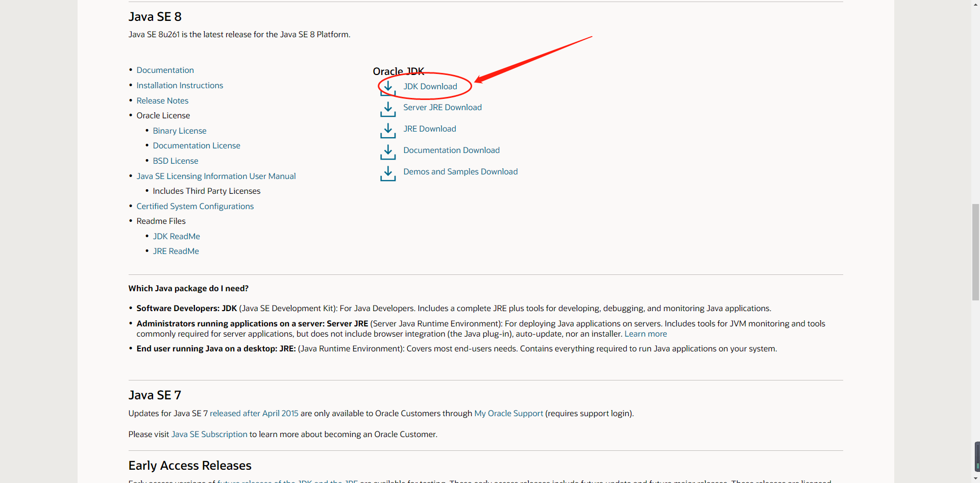The width and height of the screenshot is (980, 483).
Task: Open the Documentation License link
Action: point(197,145)
